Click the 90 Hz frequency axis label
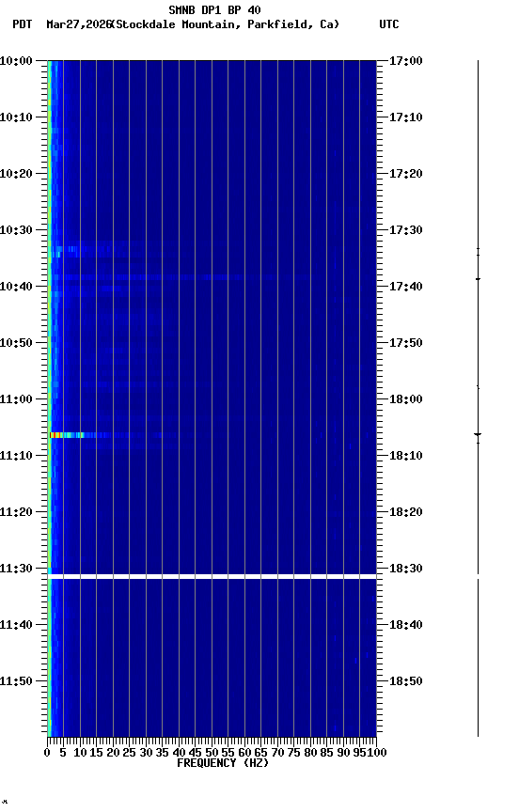 [343, 753]
